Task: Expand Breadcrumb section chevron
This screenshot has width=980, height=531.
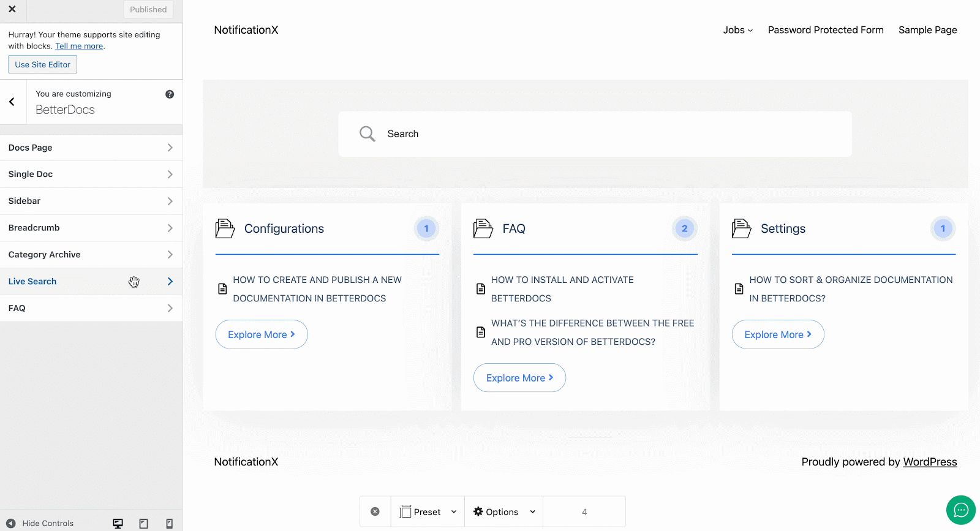Action: 170,228
